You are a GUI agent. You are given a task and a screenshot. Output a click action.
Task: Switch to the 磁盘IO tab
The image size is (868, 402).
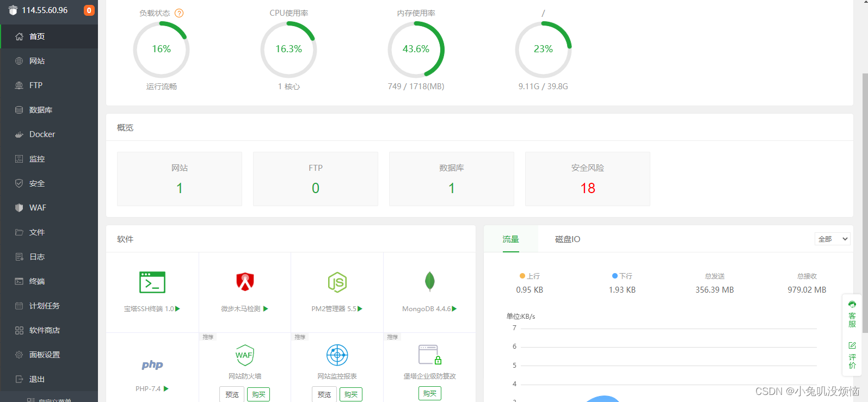tap(568, 239)
